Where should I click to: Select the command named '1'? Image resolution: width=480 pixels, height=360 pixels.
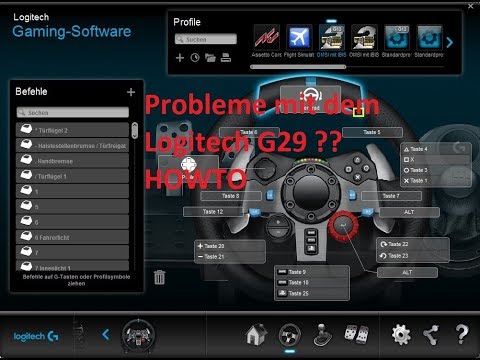(x=72, y=191)
